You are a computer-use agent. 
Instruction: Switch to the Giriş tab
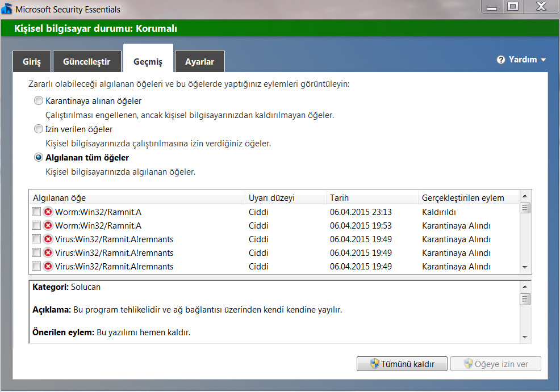(x=32, y=61)
